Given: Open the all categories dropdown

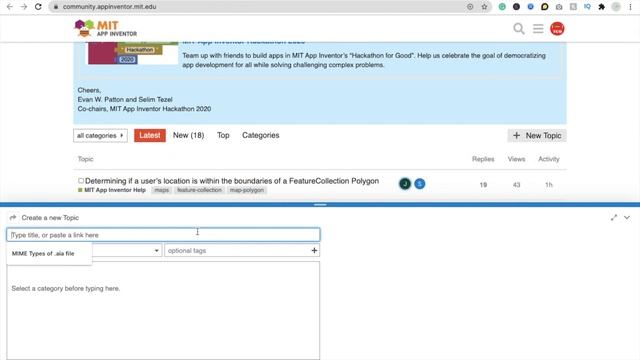Looking at the screenshot, I should [100, 136].
